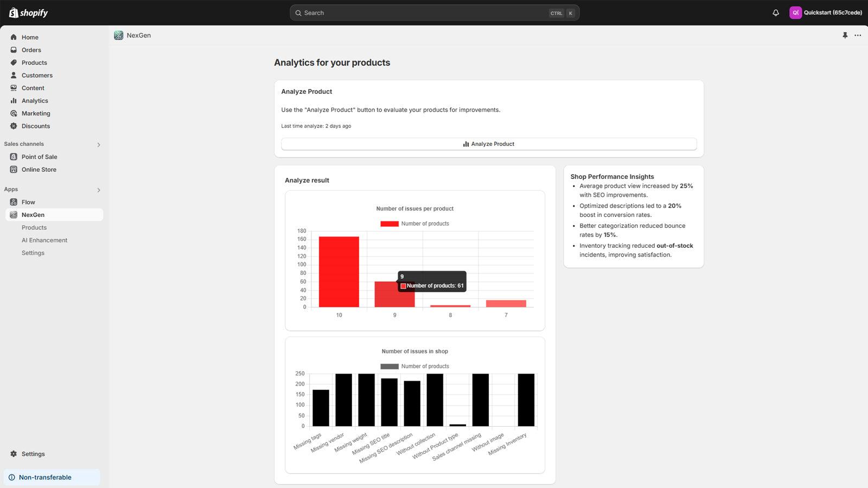
Task: Open the notification bell
Action: (775, 12)
